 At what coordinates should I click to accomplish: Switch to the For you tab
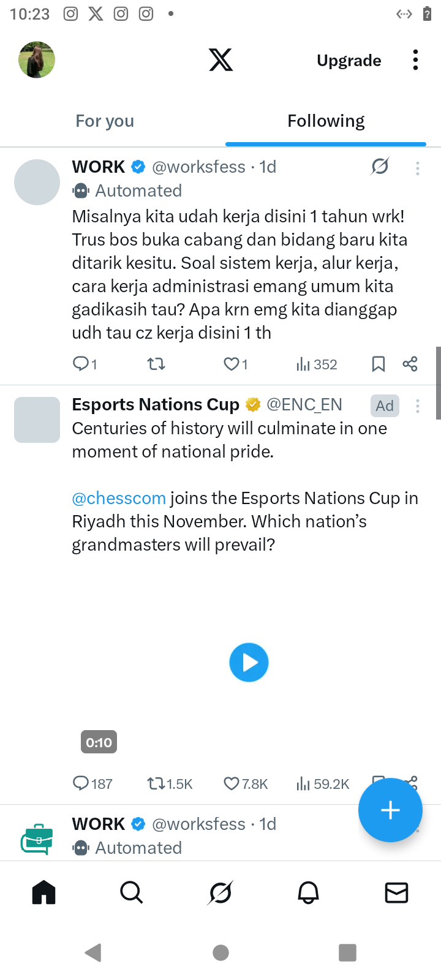[105, 121]
